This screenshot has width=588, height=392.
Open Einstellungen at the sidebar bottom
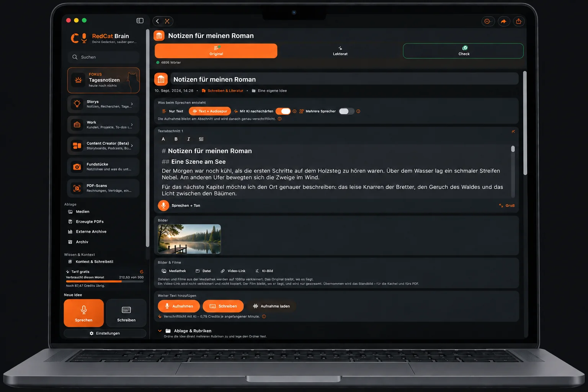[x=105, y=333]
